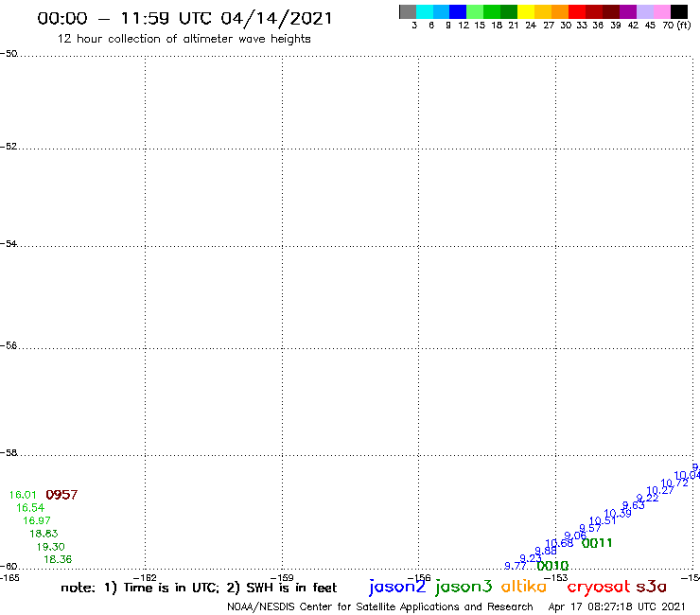Select the purple swatch in the color scale
This screenshot has height=615, width=700.
point(628,11)
